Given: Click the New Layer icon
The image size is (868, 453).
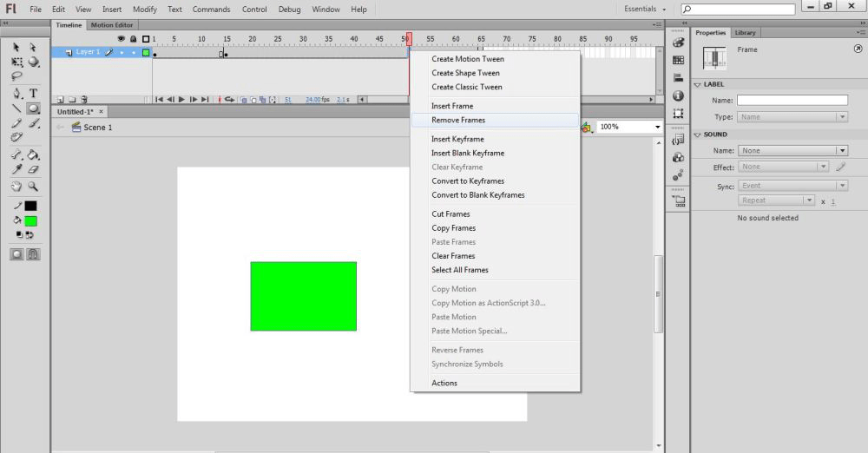Looking at the screenshot, I should [x=60, y=100].
